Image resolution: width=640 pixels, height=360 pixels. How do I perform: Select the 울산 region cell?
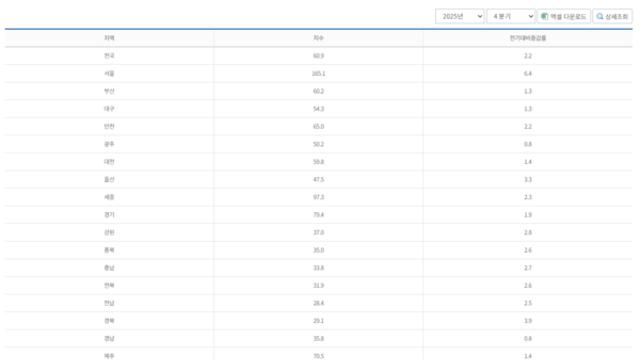tap(109, 180)
